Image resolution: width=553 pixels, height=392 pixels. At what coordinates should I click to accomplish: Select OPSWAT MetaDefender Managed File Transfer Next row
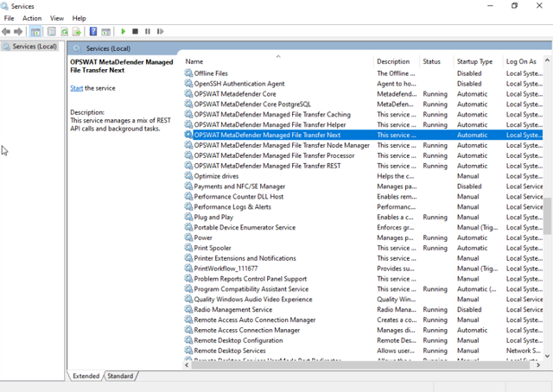click(363, 135)
